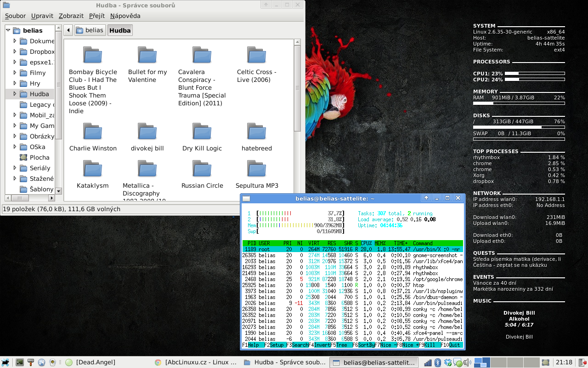588x368 pixels.
Task: Select the Russian Circle folder icon
Action: click(202, 168)
